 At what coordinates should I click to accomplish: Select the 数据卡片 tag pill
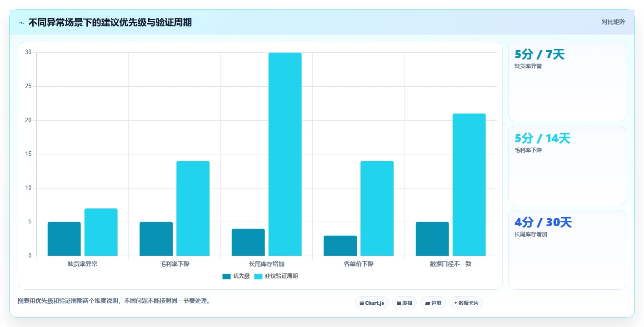pyautogui.click(x=466, y=303)
